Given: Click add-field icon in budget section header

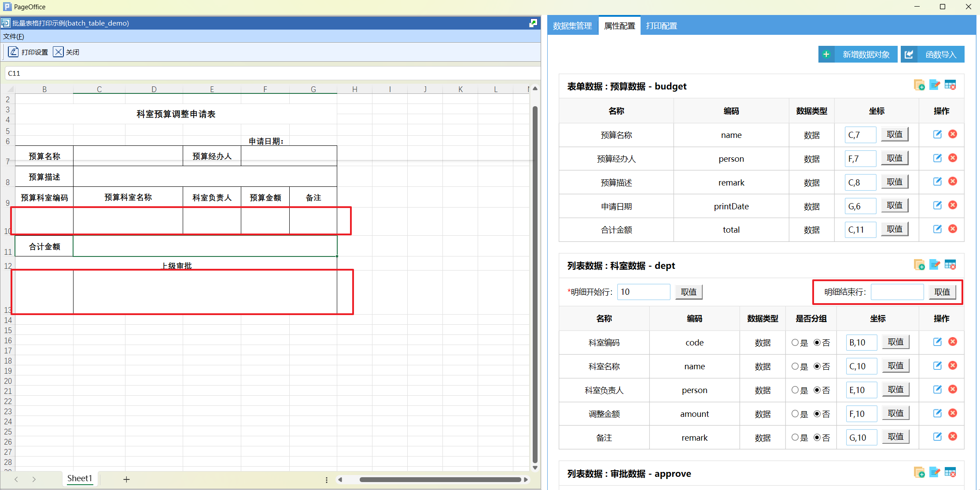Looking at the screenshot, I should tap(919, 85).
